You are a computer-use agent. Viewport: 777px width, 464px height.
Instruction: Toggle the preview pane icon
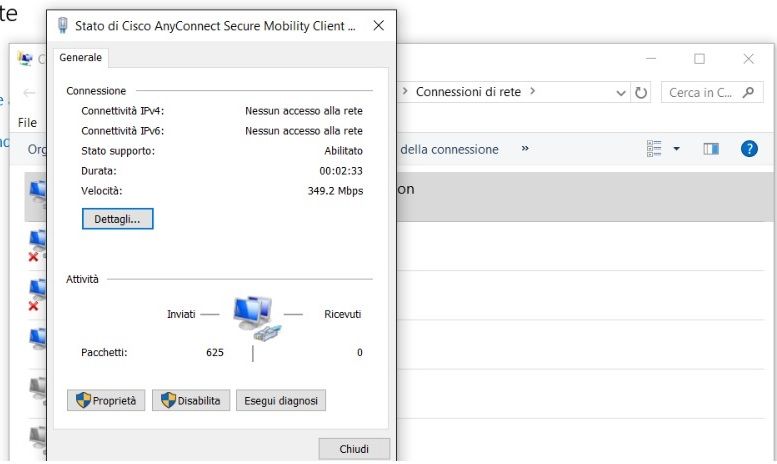coord(711,149)
